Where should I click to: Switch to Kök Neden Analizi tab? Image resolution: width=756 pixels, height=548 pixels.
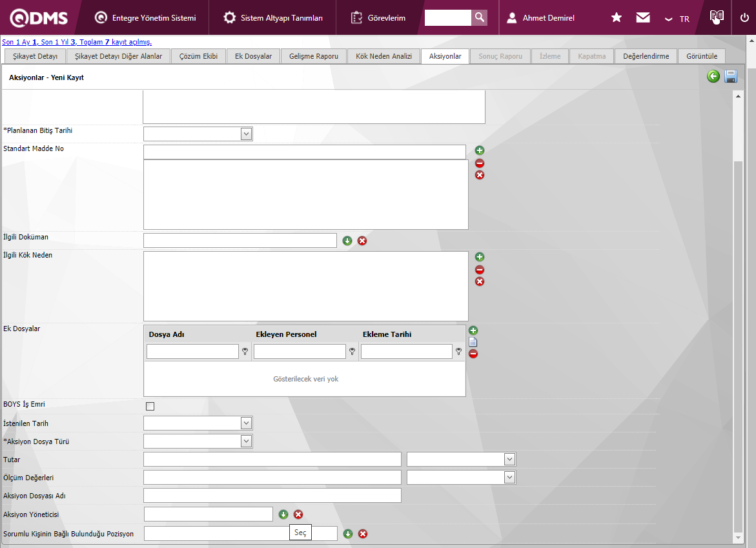pos(383,56)
